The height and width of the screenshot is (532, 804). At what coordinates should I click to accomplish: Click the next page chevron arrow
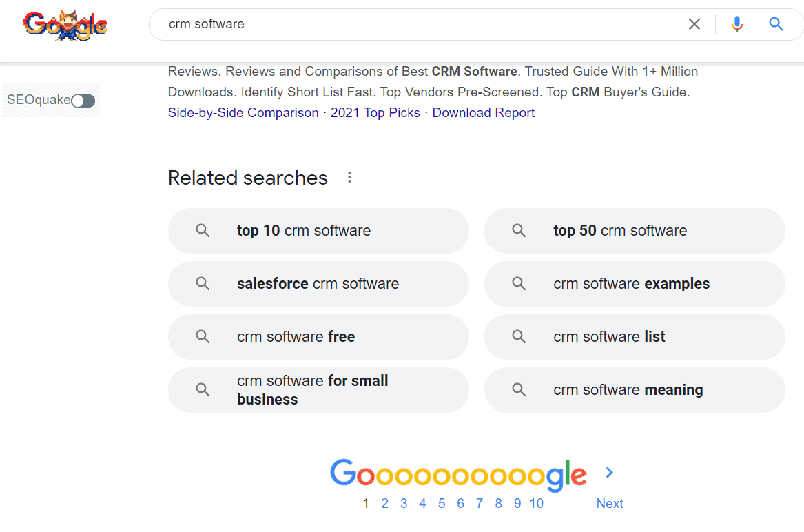point(609,473)
